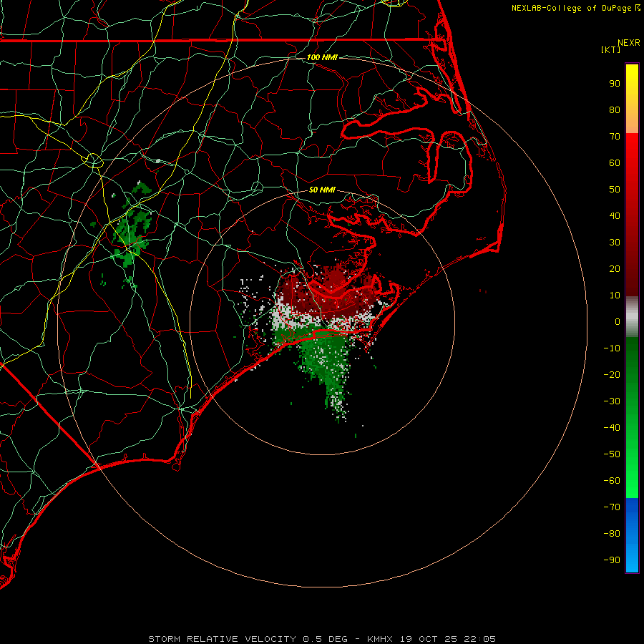Click the "-90" scale label

point(612,560)
